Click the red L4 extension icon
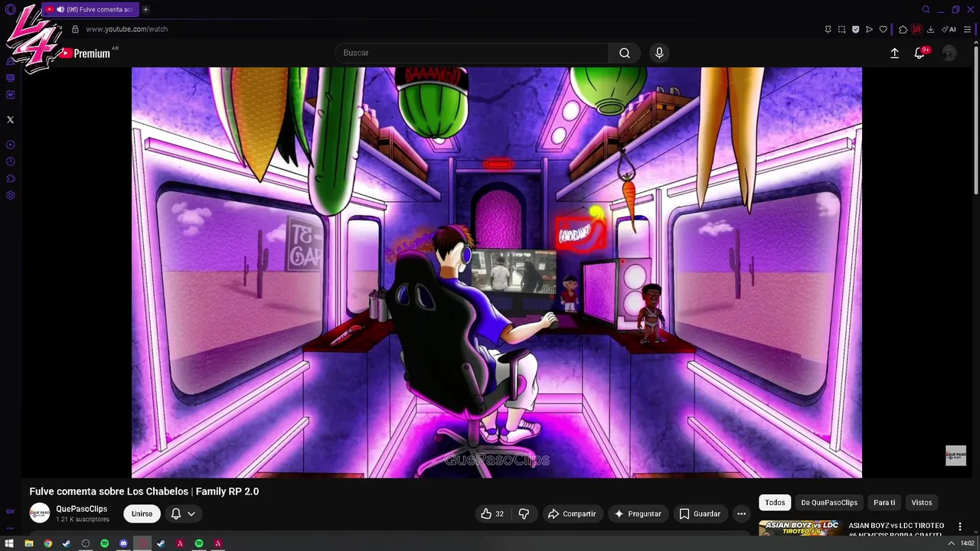Screen dimensions: 980x551 pyautogui.click(x=916, y=29)
